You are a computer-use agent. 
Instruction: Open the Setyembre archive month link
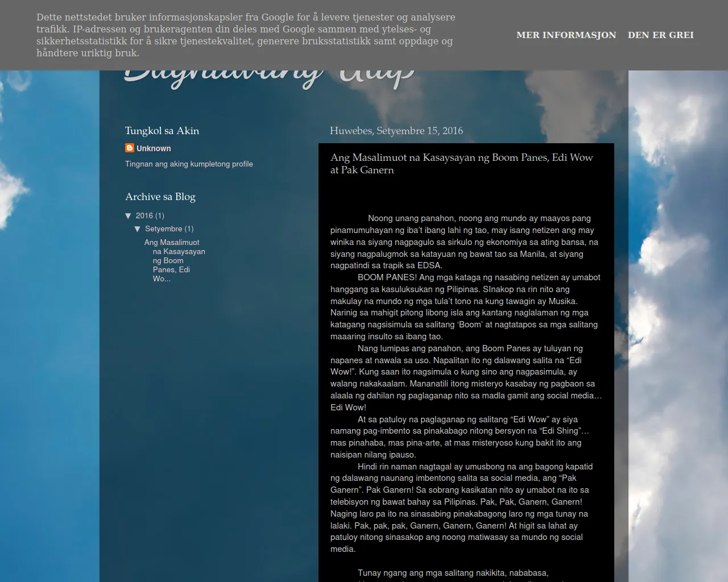pyautogui.click(x=163, y=229)
